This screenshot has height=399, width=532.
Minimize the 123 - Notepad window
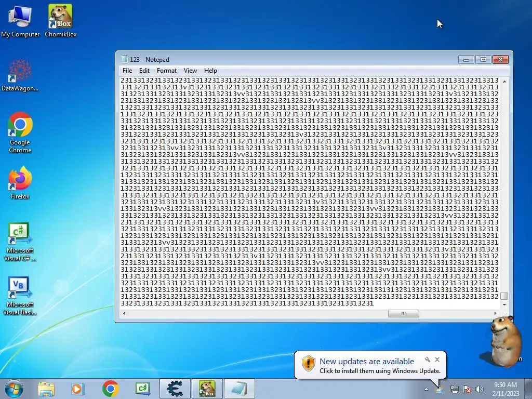[466, 60]
